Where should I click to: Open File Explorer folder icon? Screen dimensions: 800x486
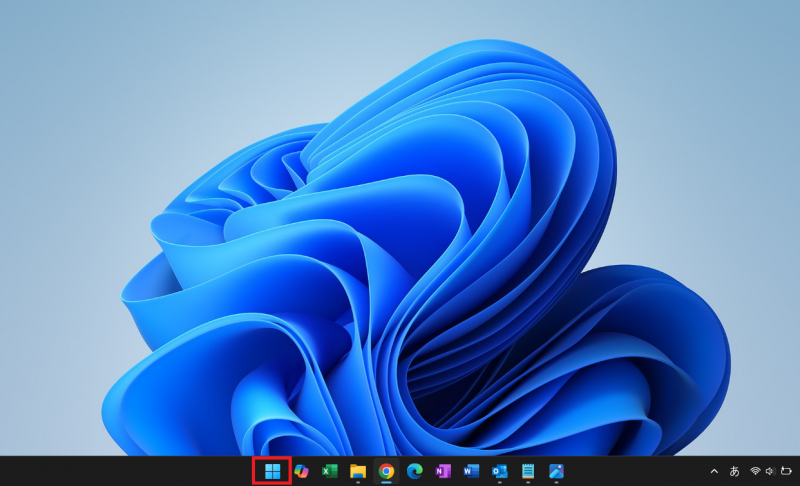pyautogui.click(x=358, y=471)
